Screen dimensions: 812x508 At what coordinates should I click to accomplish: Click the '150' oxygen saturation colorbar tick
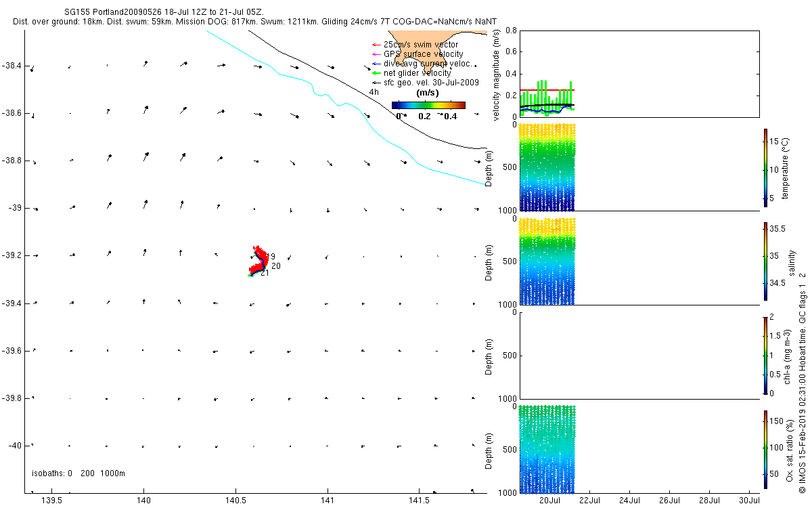click(777, 421)
